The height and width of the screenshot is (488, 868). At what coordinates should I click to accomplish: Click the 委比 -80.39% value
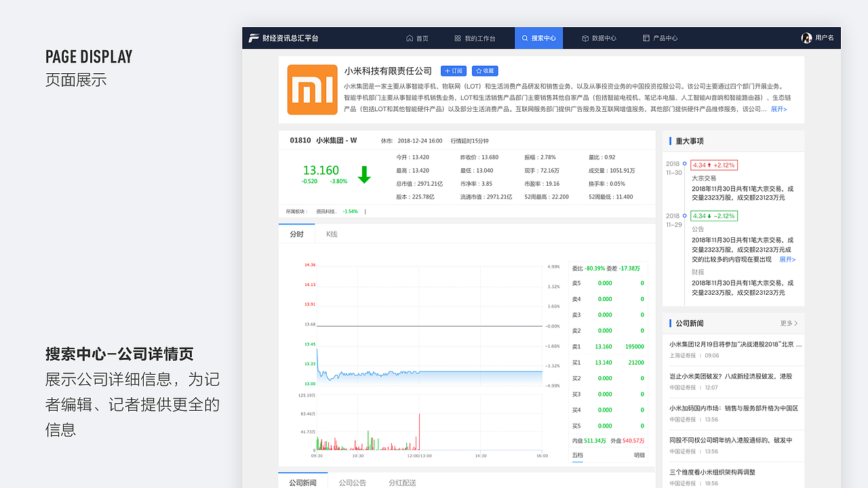[588, 268]
